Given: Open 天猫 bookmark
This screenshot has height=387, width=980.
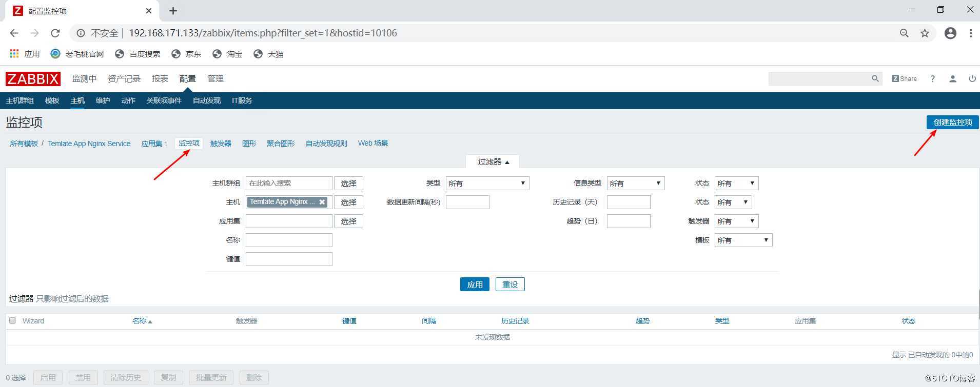Looking at the screenshot, I should tap(268, 54).
